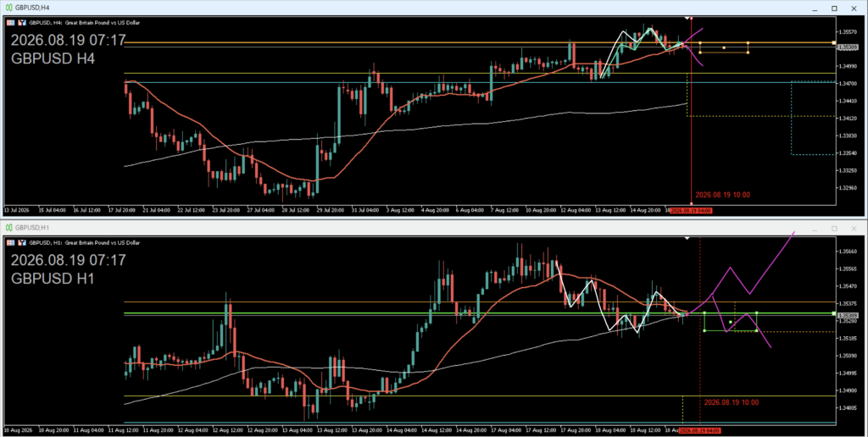Open Depth of Market icon on H4 chart
868x437 pixels.
click(x=22, y=23)
